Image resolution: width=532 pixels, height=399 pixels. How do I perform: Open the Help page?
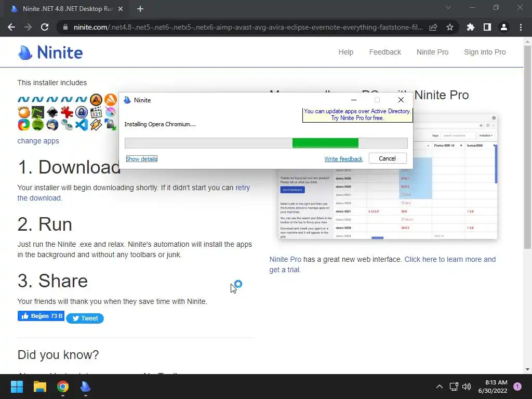point(345,52)
